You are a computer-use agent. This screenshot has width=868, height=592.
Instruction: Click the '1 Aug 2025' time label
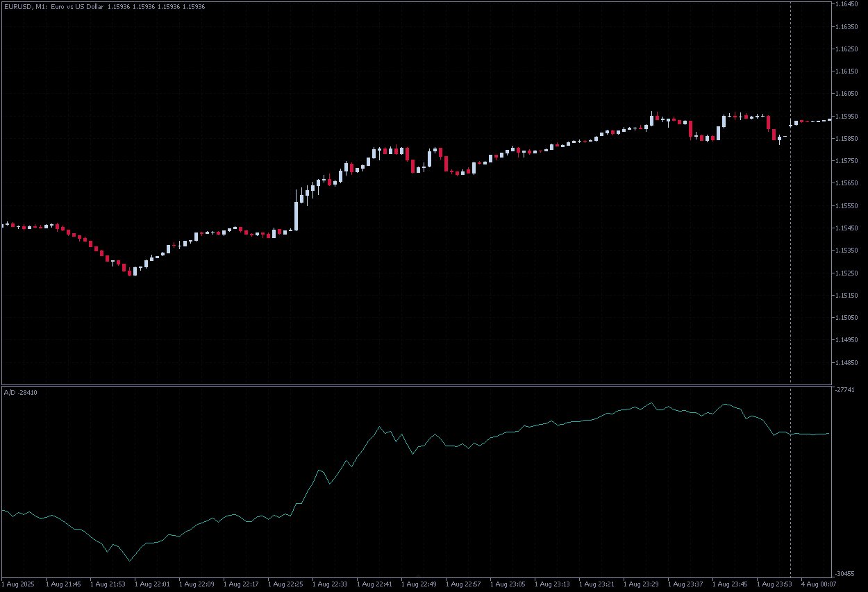tap(19, 584)
